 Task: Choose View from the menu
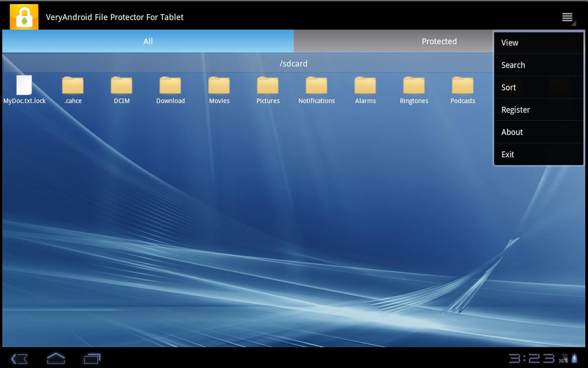pyautogui.click(x=538, y=43)
